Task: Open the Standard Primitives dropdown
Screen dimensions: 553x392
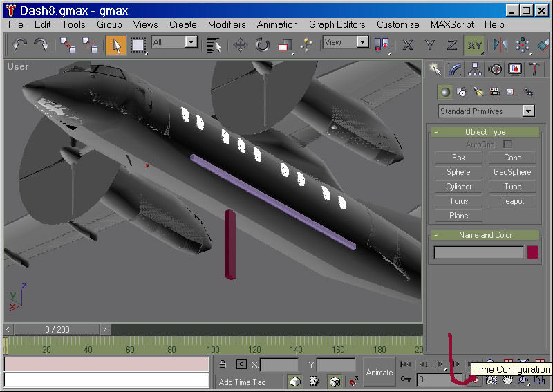Action: click(x=528, y=111)
